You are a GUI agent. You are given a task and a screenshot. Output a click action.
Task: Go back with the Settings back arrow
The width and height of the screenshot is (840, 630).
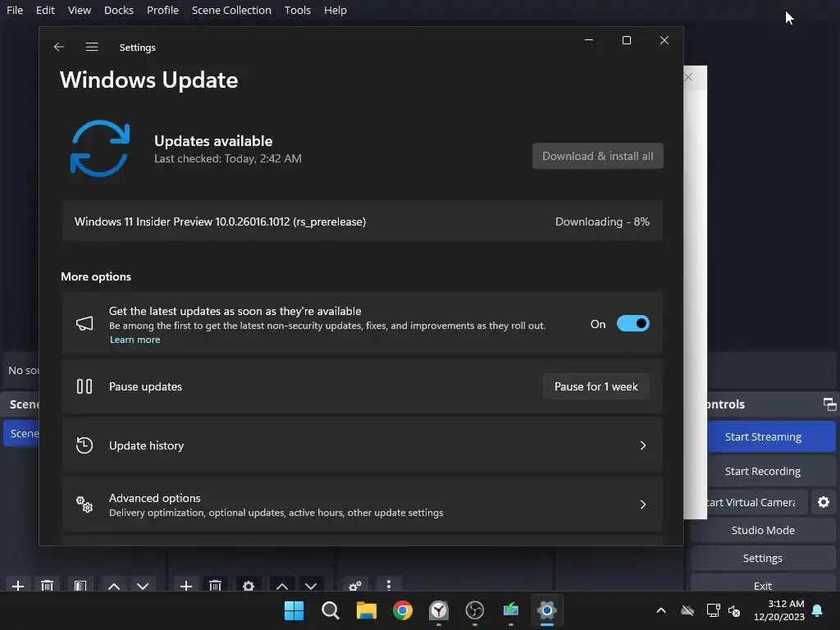click(x=59, y=47)
